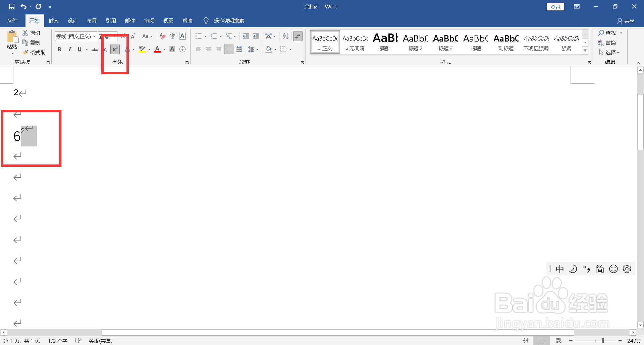Redo using the repeat arrow icon
Screen dimensions: 644x345
[x=39, y=7]
